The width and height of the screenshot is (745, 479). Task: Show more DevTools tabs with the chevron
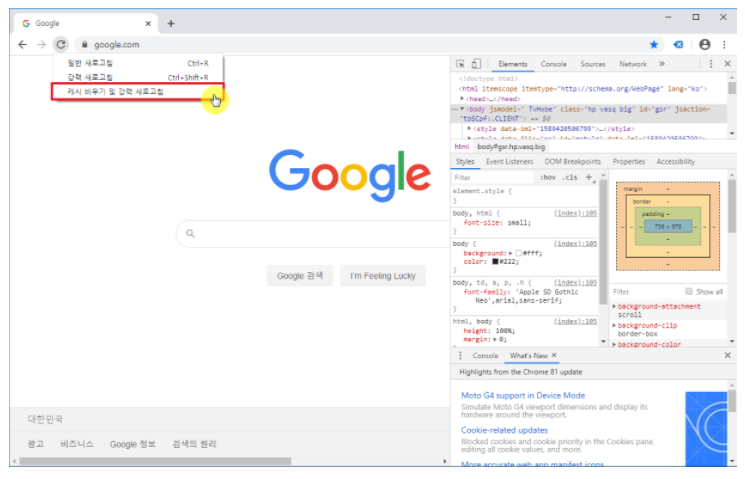pyautogui.click(x=662, y=64)
